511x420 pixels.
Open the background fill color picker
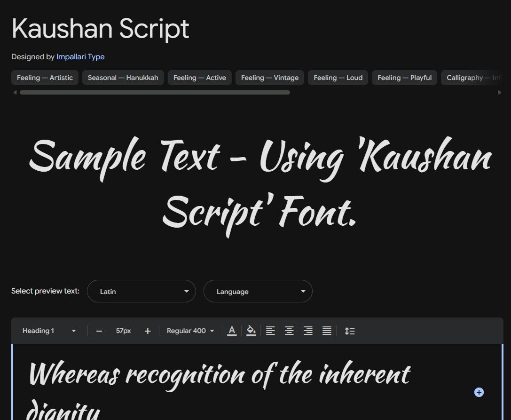tap(251, 331)
